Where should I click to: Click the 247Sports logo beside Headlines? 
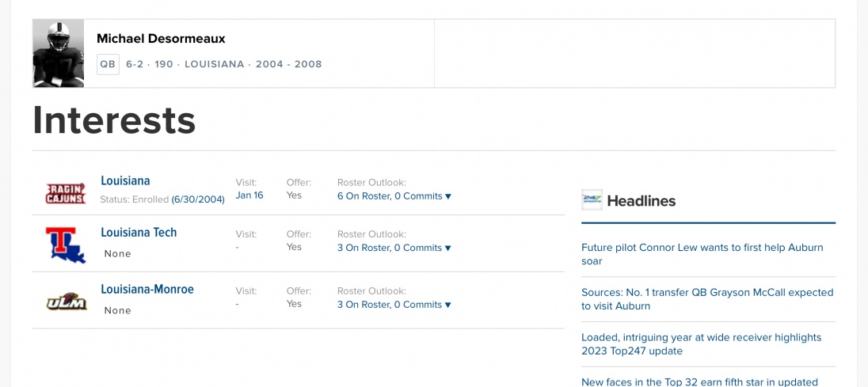tap(592, 200)
